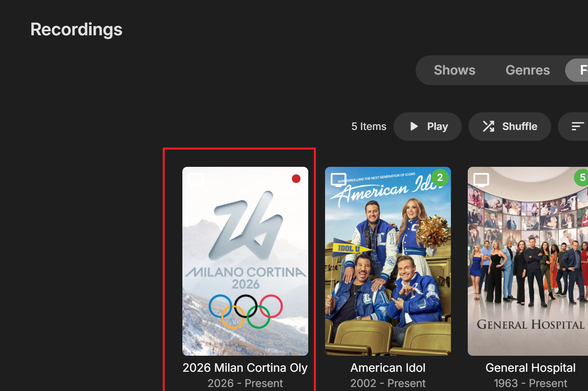Open the American Idol poster
This screenshot has height=391, width=588.
point(388,261)
